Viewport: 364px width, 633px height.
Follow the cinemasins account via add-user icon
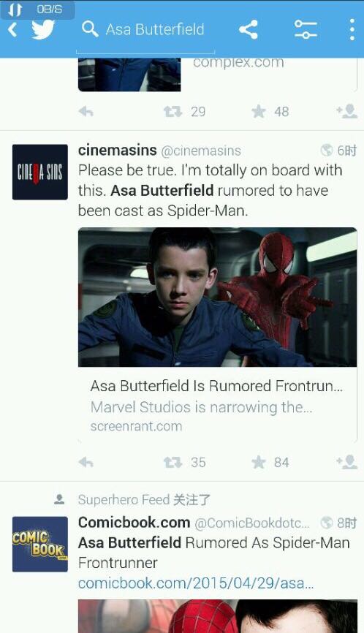[x=347, y=462]
